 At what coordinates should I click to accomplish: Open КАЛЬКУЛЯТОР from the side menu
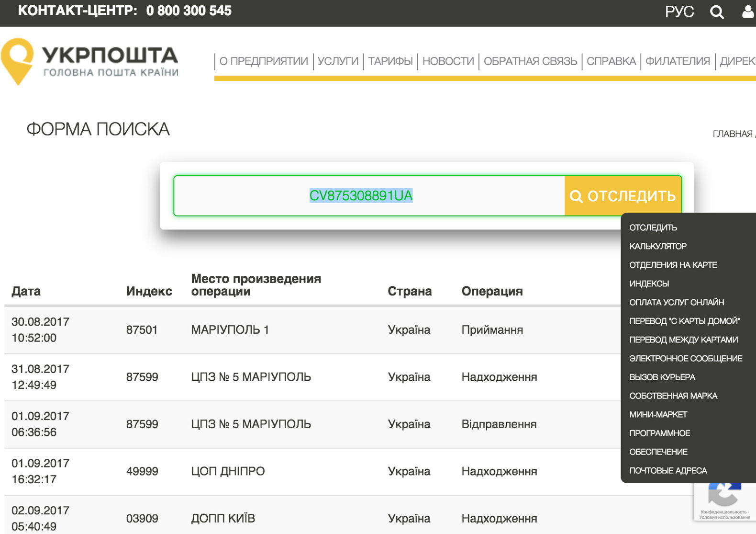pos(658,246)
